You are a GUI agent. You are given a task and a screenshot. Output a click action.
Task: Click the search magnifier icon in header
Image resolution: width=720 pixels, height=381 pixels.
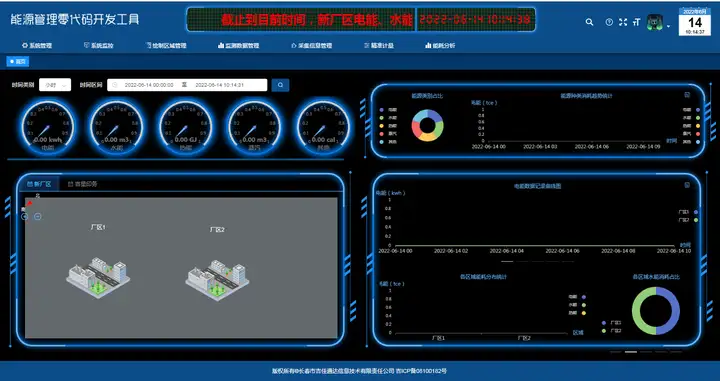589,22
